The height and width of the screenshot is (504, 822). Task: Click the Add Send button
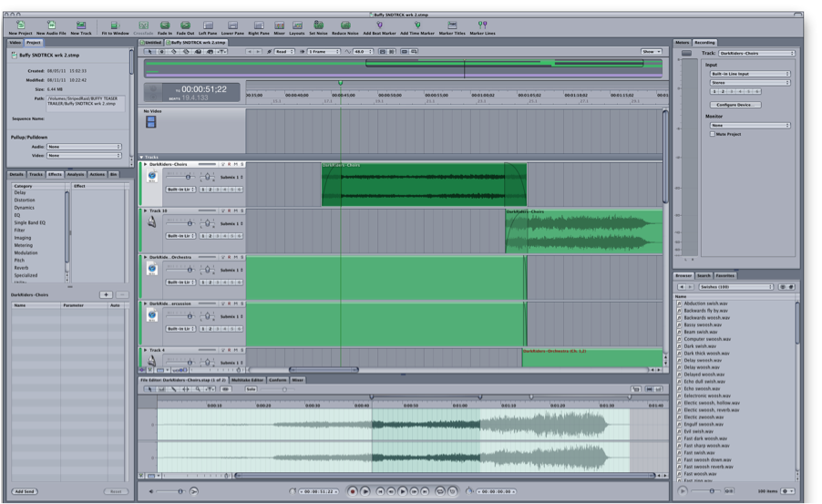[25, 491]
